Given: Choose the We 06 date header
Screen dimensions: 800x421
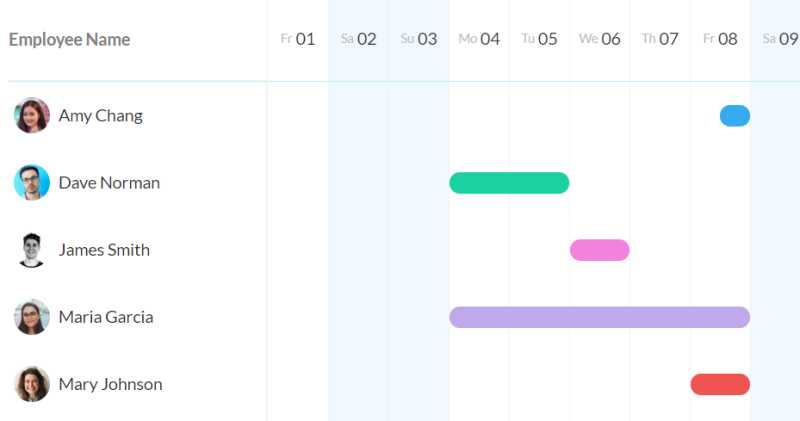Looking at the screenshot, I should [599, 39].
